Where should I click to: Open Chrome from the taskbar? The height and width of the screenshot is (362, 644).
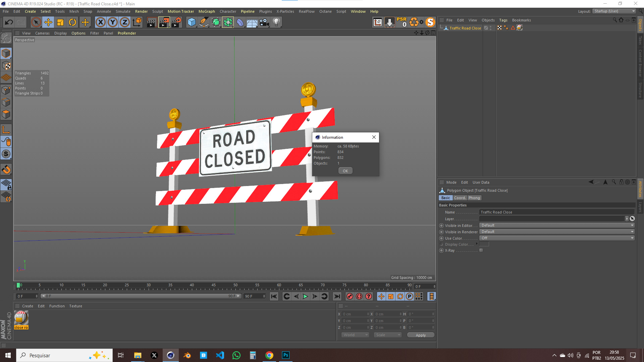pos(269,355)
